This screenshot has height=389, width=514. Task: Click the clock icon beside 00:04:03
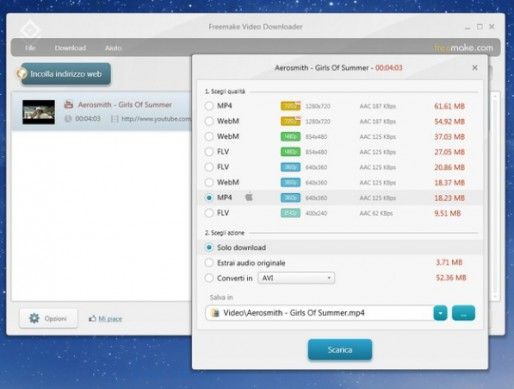68,118
